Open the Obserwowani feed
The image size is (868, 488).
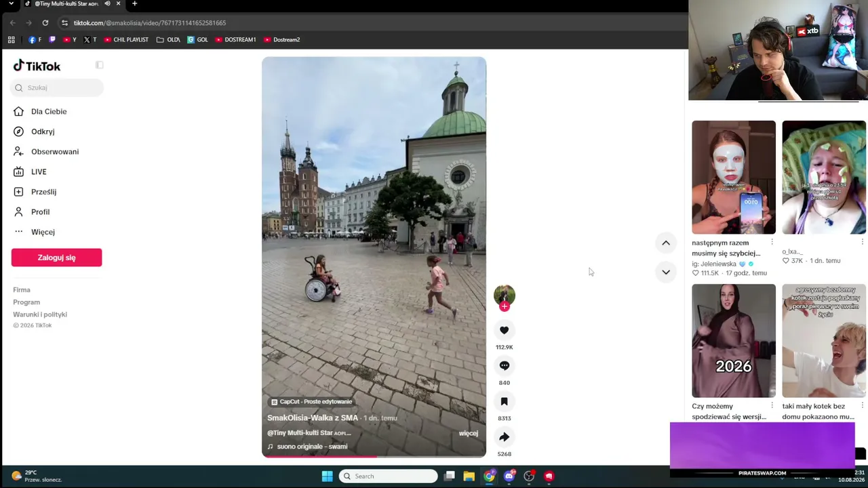pos(56,152)
